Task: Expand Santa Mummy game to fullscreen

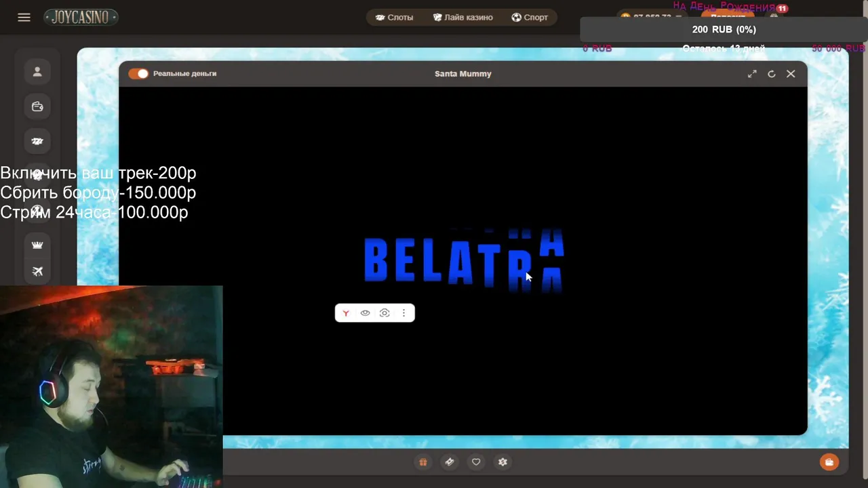Action: (752, 74)
